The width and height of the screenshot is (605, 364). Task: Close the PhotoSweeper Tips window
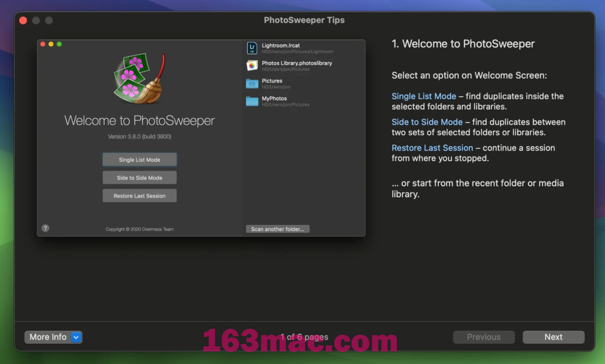point(23,20)
